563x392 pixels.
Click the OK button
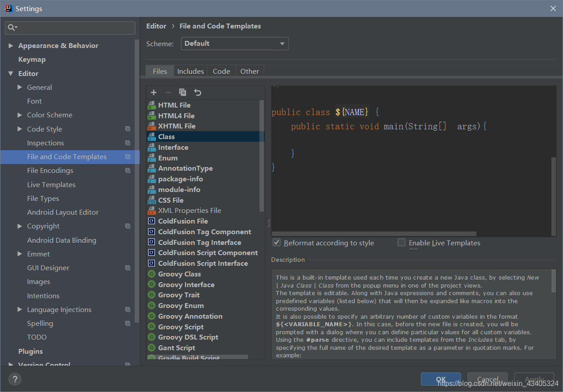[441, 379]
